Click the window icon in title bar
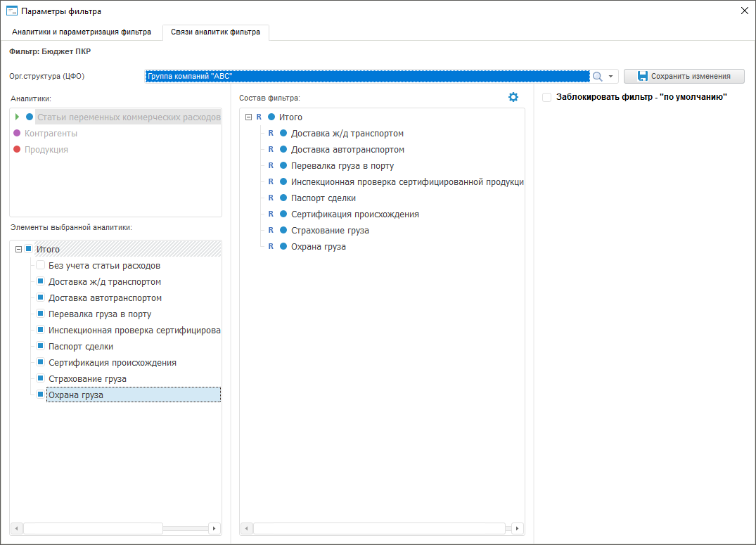Screen dimensions: 756x545 11,11
